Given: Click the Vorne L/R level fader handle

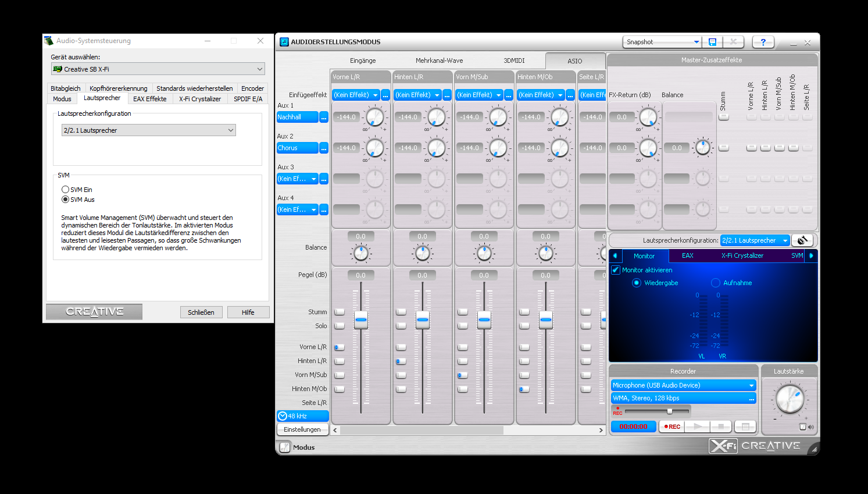Looking at the screenshot, I should [361, 319].
